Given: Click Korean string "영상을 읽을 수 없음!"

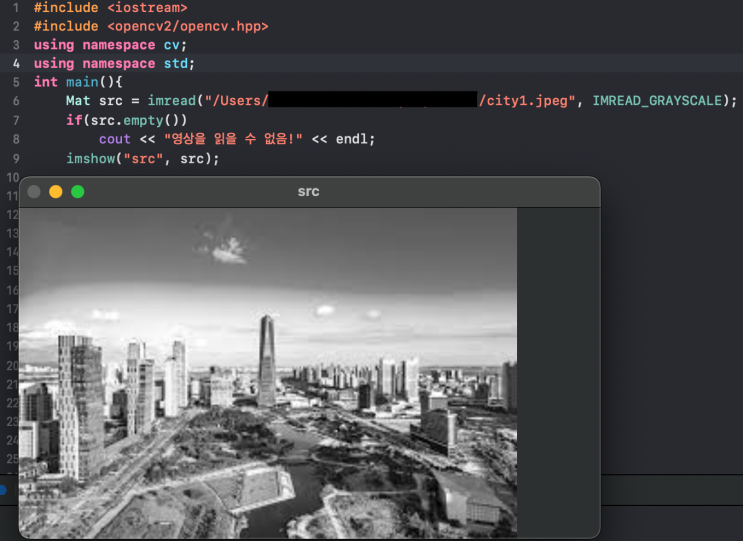Looking at the screenshot, I should click(x=233, y=139).
